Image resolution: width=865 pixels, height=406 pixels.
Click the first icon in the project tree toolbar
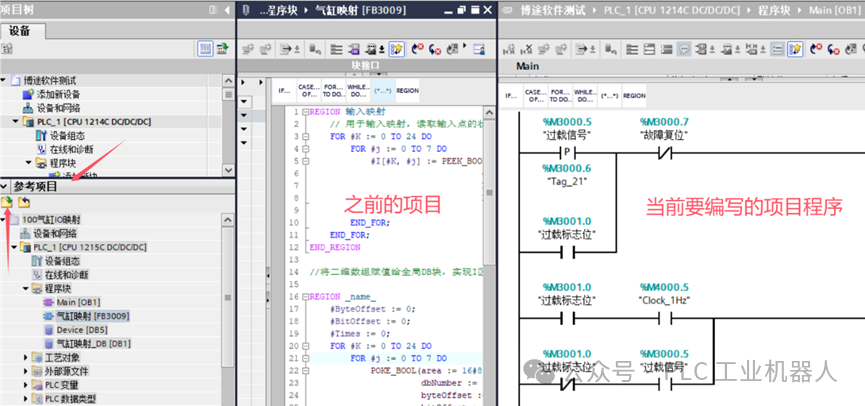(x=7, y=49)
